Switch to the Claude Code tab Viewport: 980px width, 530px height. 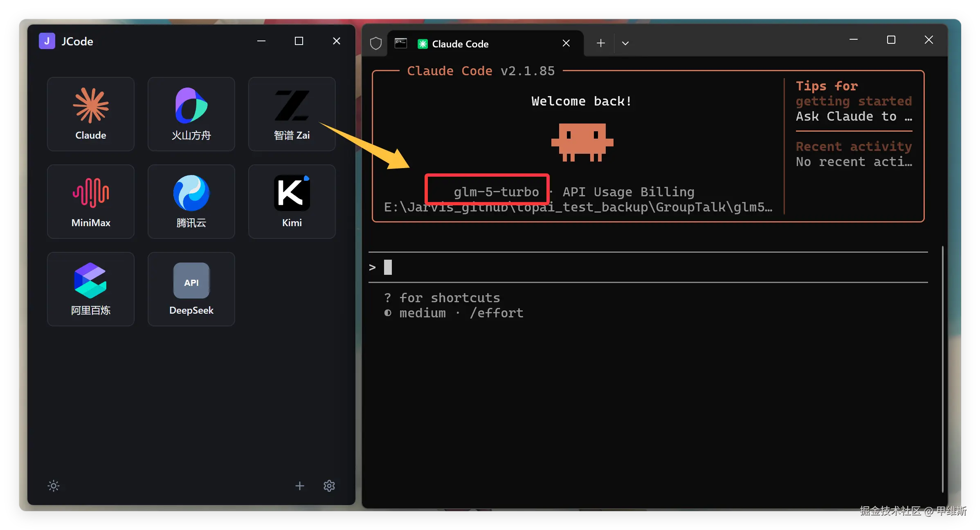[x=460, y=44]
